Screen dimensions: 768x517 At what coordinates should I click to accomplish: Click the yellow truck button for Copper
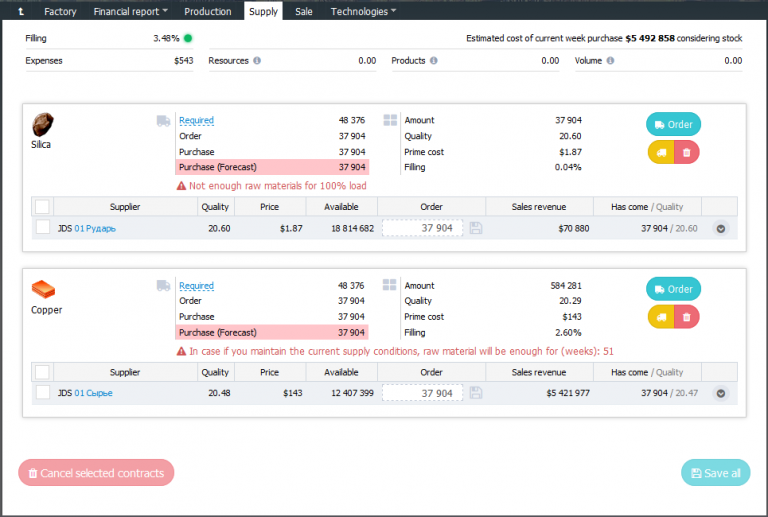click(x=660, y=317)
